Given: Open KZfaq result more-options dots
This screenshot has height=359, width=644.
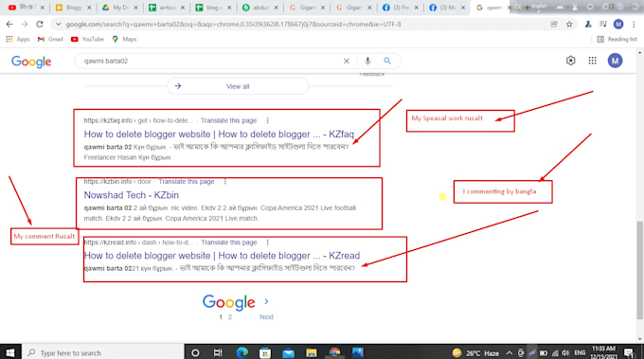Looking at the screenshot, I should click(x=267, y=120).
